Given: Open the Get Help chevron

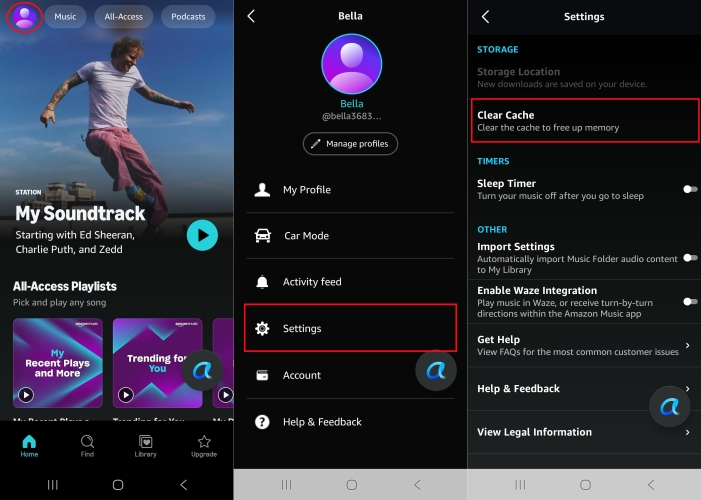Looking at the screenshot, I should pos(688,345).
